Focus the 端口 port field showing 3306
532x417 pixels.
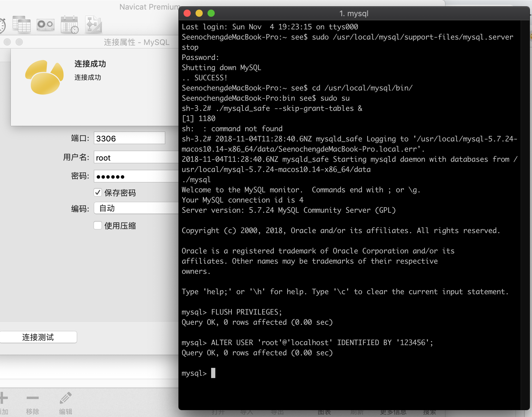129,138
